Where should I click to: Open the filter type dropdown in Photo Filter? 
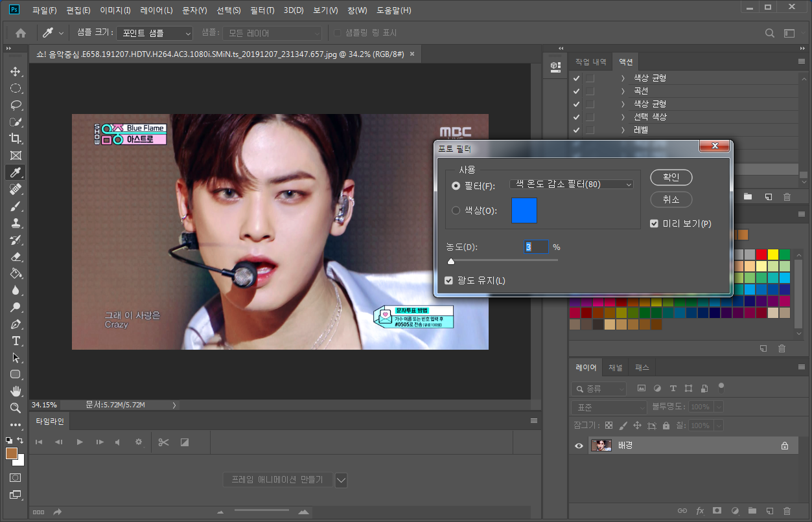click(x=572, y=185)
